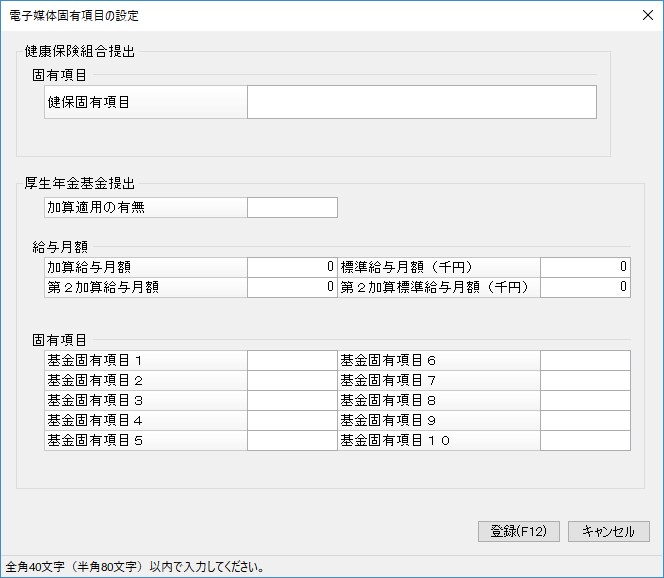The width and height of the screenshot is (664, 578).
Task: Select the 基金固有項目9 input field
Action: (585, 420)
